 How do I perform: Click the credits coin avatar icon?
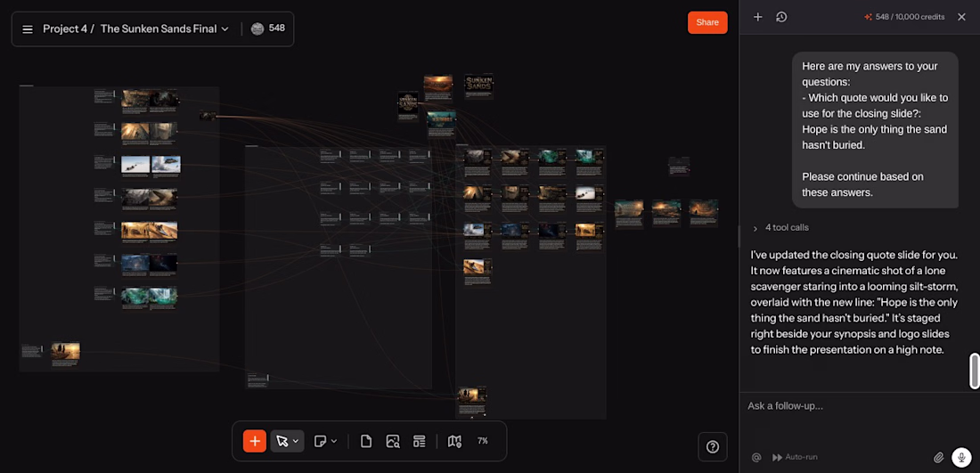[x=257, y=29]
